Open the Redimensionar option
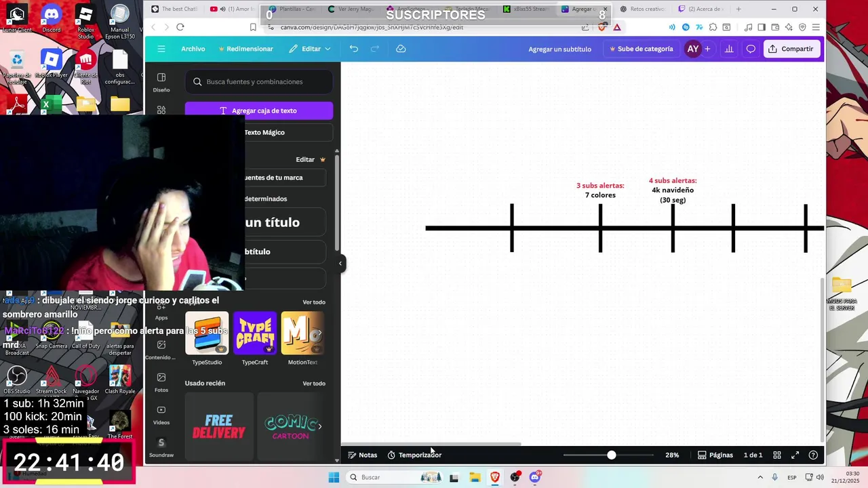This screenshot has width=868, height=488. coord(245,49)
